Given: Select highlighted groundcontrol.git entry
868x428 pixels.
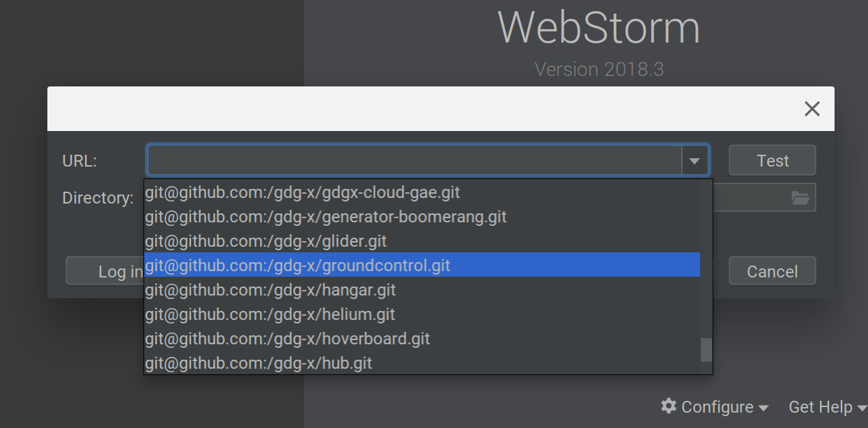Looking at the screenshot, I should click(x=422, y=265).
